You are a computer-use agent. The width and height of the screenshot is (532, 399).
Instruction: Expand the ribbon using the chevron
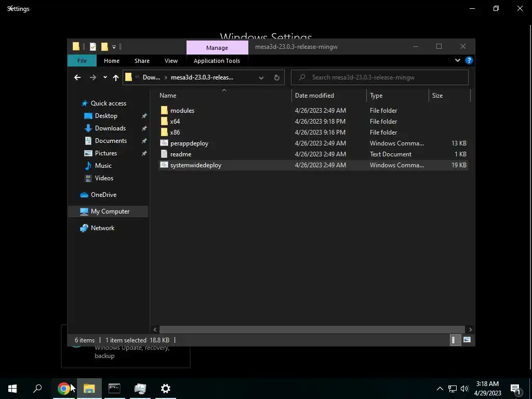tap(457, 60)
